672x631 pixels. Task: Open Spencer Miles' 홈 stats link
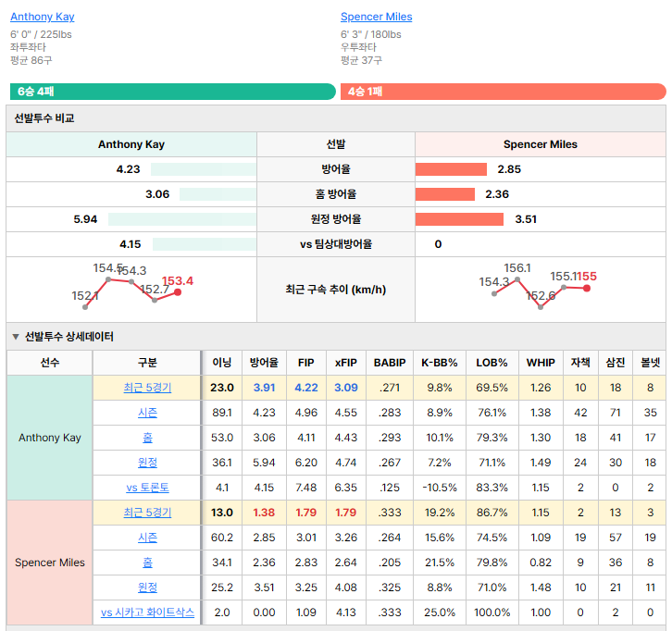coord(147,562)
